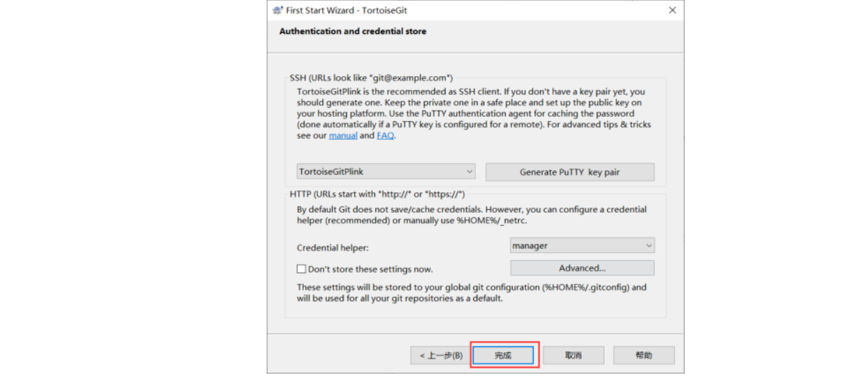This screenshot has height=381, width=868.
Task: Cancel the wizard with 取消 button
Action: click(573, 356)
